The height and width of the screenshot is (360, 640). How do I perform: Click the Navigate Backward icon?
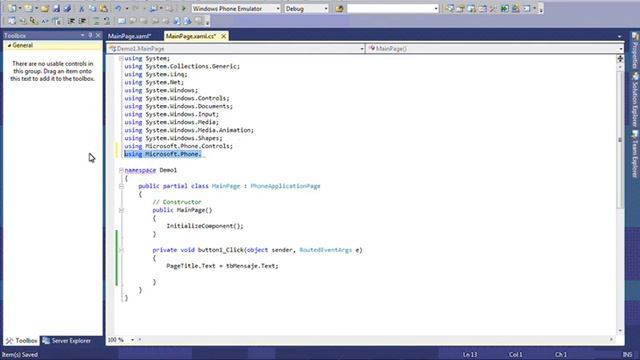[153, 8]
